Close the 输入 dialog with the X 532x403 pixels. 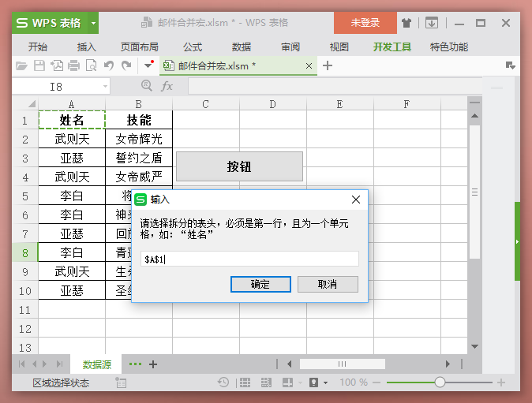(x=356, y=200)
